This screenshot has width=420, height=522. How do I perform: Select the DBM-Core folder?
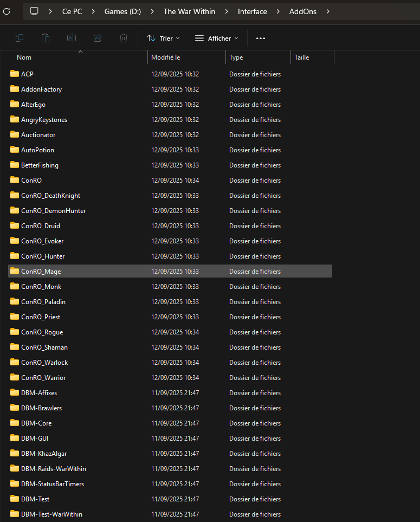pyautogui.click(x=36, y=423)
